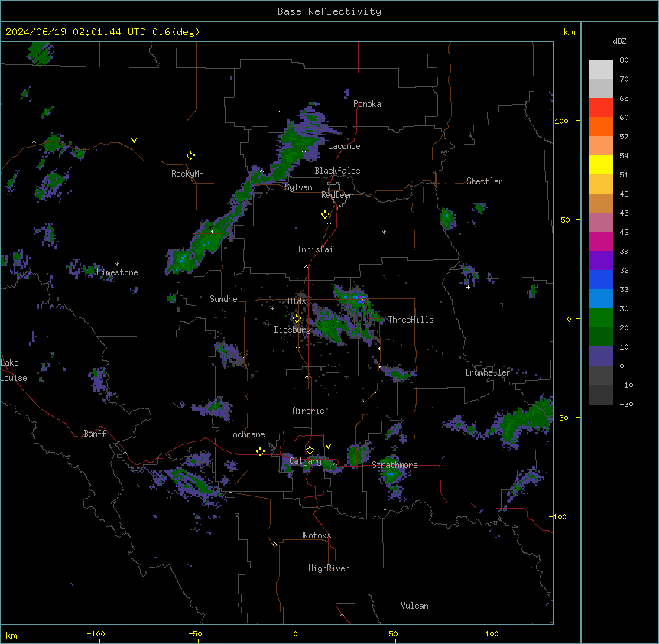This screenshot has width=659, height=644.
Task: Select the yellow swatch between 54 and 51 dBZ
Action: 601,165
